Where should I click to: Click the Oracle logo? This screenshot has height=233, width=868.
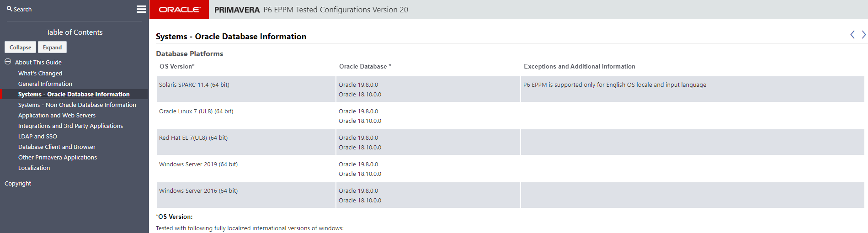pyautogui.click(x=179, y=9)
